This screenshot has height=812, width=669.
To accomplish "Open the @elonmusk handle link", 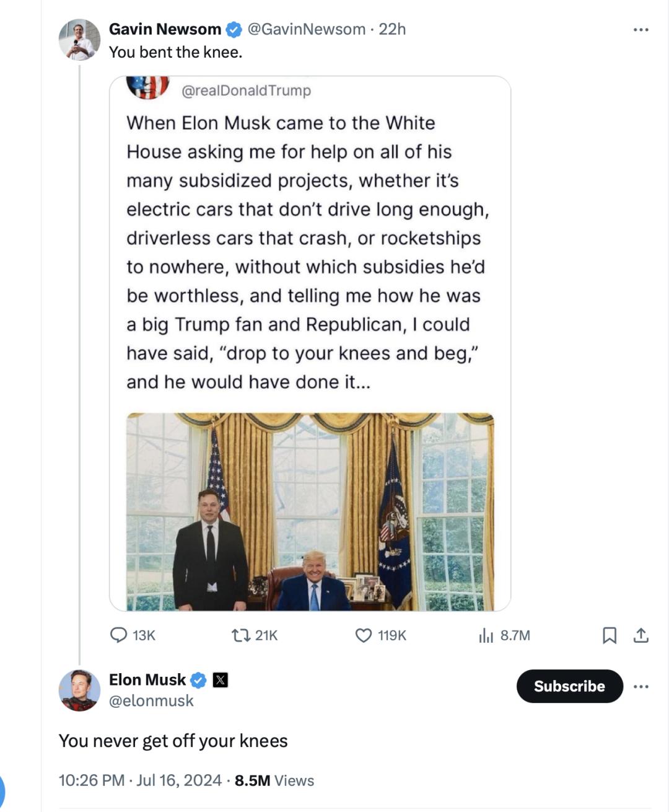I will [152, 700].
